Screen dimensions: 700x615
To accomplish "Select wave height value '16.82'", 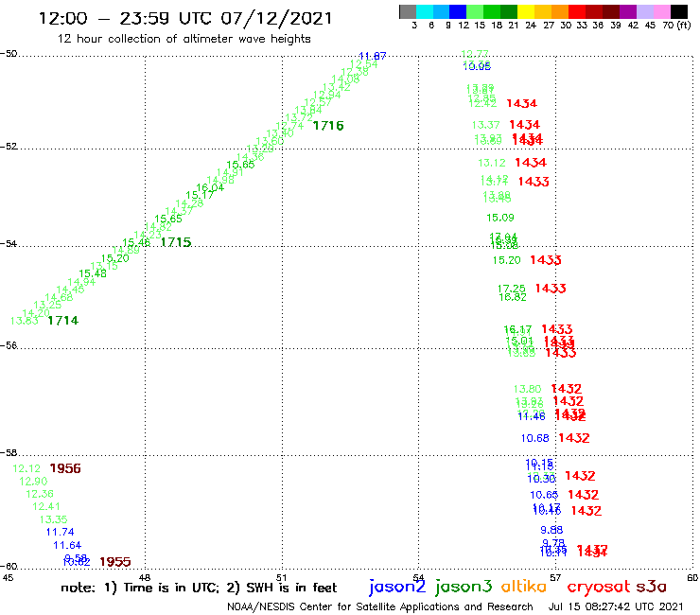I will (513, 297).
